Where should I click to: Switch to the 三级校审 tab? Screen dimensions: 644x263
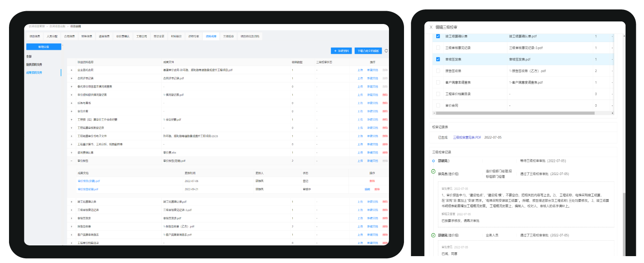(x=228, y=36)
